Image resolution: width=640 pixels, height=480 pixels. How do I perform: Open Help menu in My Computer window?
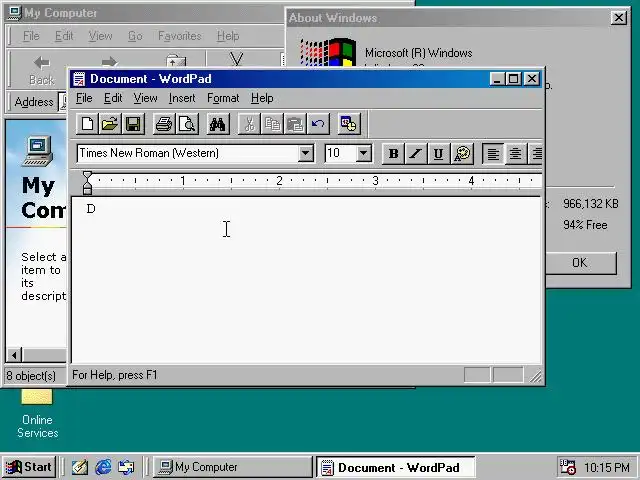[228, 36]
